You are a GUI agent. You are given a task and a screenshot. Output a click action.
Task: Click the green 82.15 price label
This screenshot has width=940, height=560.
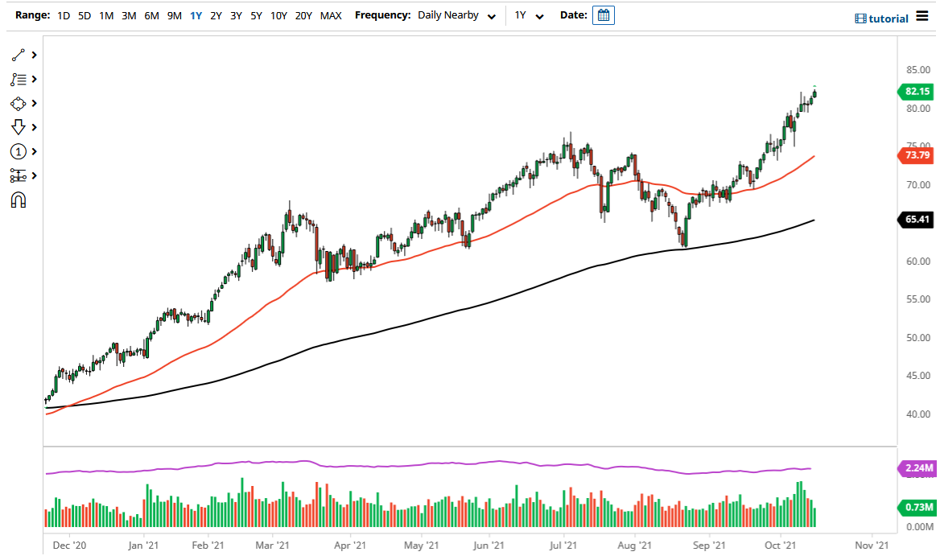click(x=917, y=91)
